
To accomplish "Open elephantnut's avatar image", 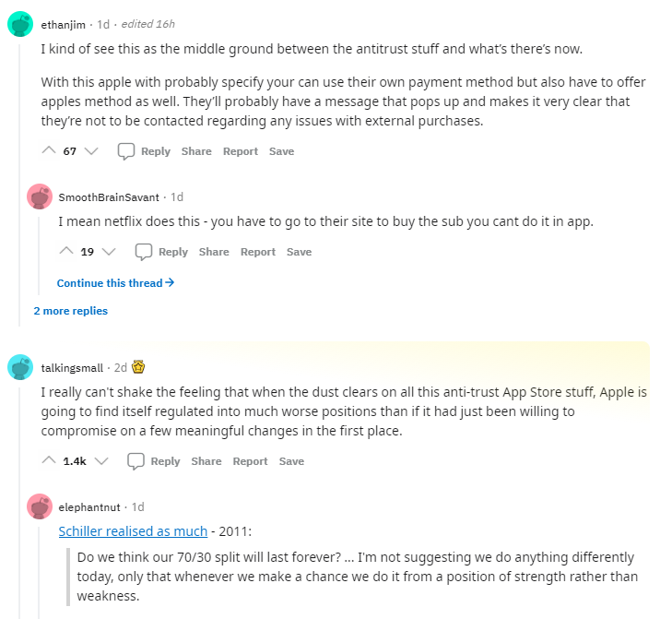I will click(40, 506).
